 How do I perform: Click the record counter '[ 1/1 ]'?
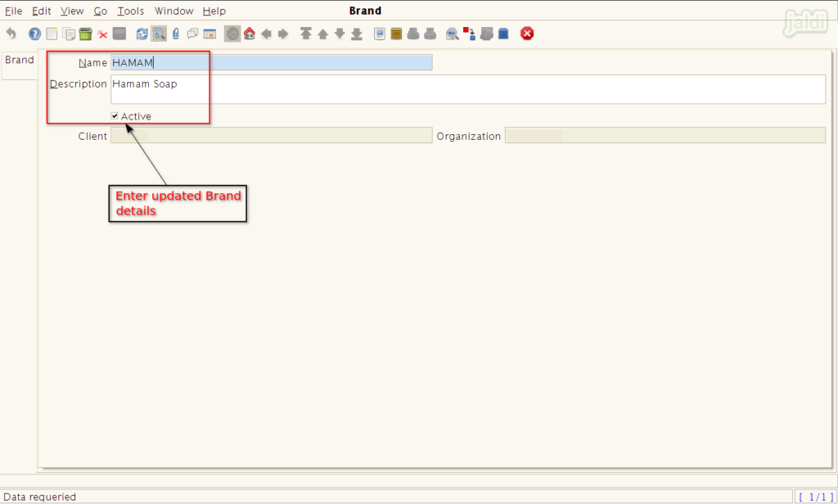816,497
